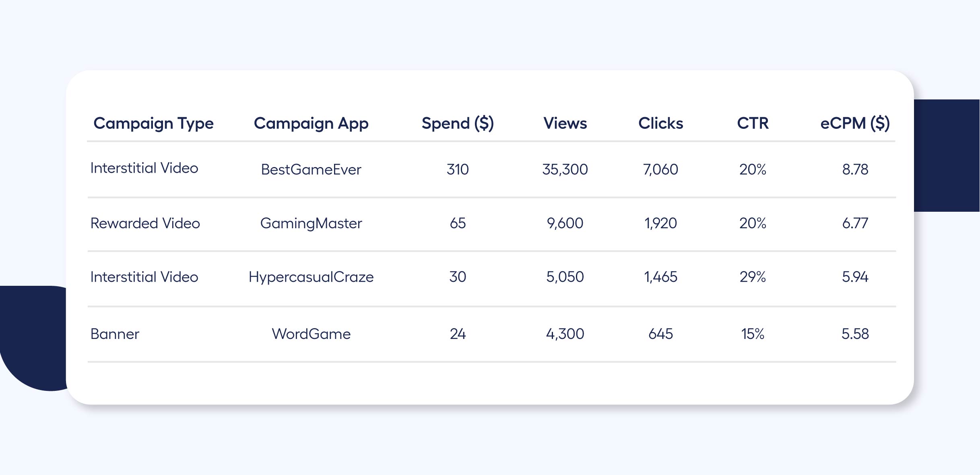
Task: Click the Interstitial Video label for BestGameEver
Action: tap(145, 168)
